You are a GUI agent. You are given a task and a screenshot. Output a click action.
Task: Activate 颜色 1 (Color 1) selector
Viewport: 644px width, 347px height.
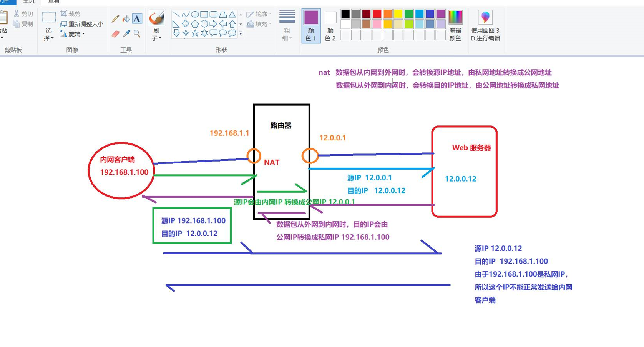311,25
